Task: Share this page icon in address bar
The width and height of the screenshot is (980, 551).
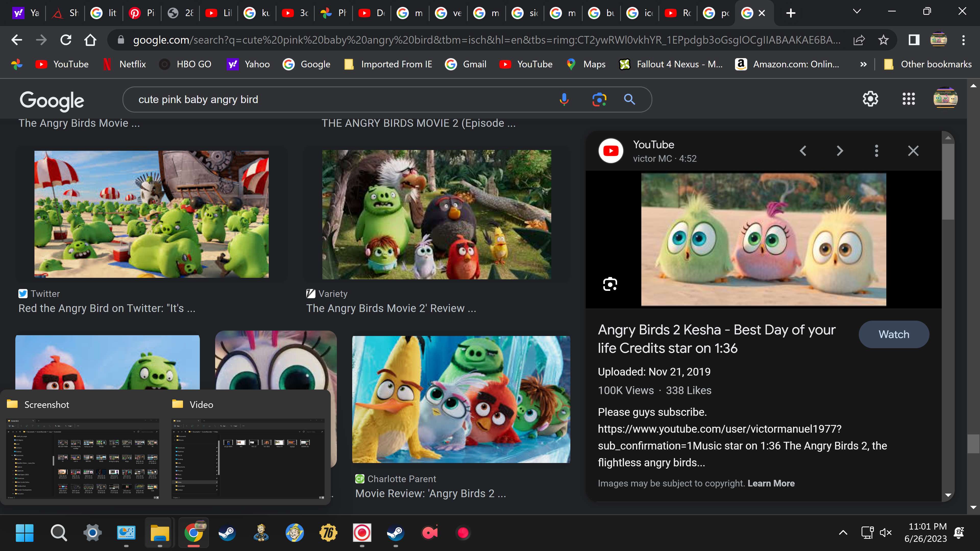Action: (859, 40)
